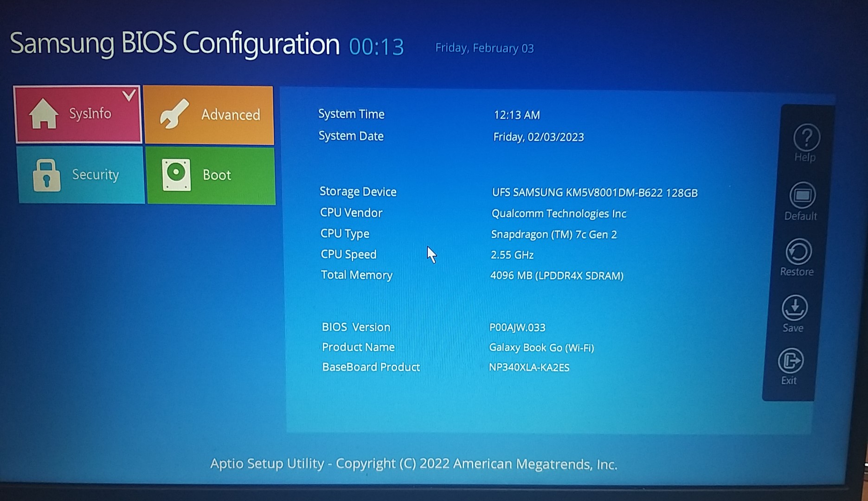The width and height of the screenshot is (868, 501).
Task: Click the Snapdragon 7c Gen 2 CPU type
Action: coord(553,235)
